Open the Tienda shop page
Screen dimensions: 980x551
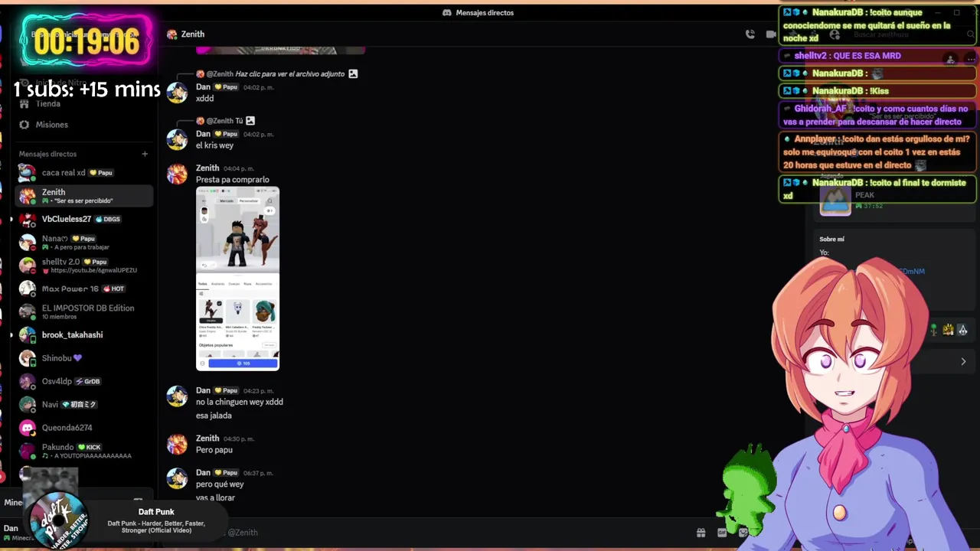47,103
